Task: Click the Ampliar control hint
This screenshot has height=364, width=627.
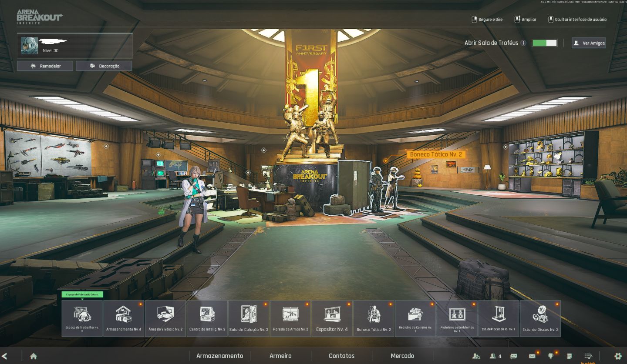Action: coord(525,20)
